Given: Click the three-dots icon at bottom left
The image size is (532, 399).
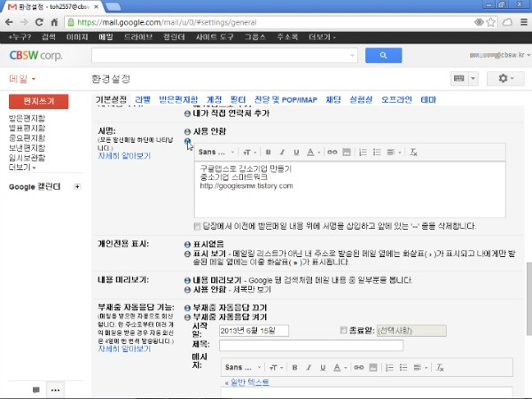Looking at the screenshot, I should (55, 390).
